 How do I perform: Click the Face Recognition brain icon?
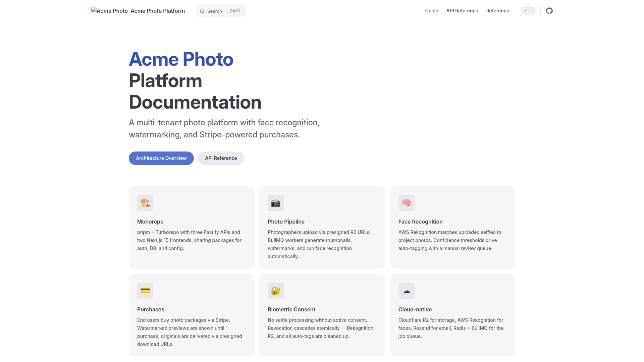(x=407, y=203)
